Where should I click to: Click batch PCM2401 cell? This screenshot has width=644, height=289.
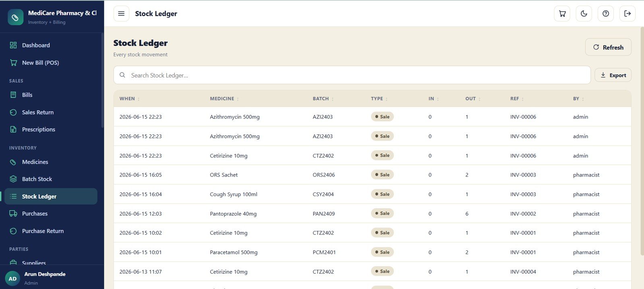click(x=324, y=252)
